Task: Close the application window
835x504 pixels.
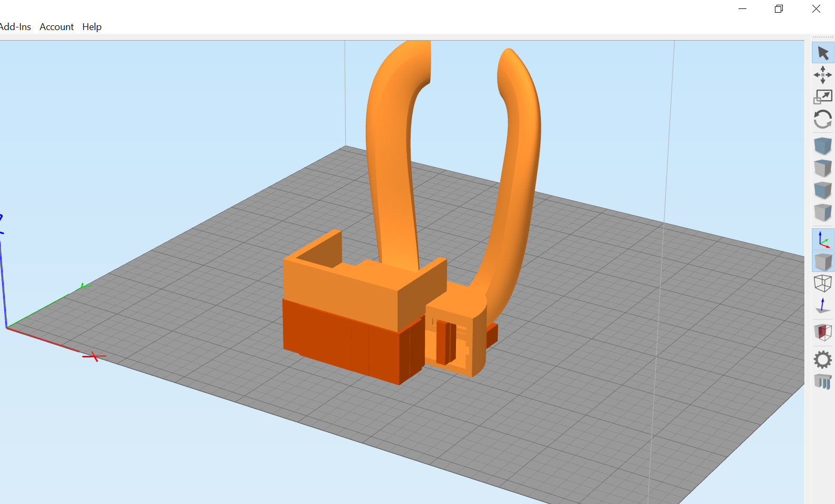Action: (x=816, y=9)
